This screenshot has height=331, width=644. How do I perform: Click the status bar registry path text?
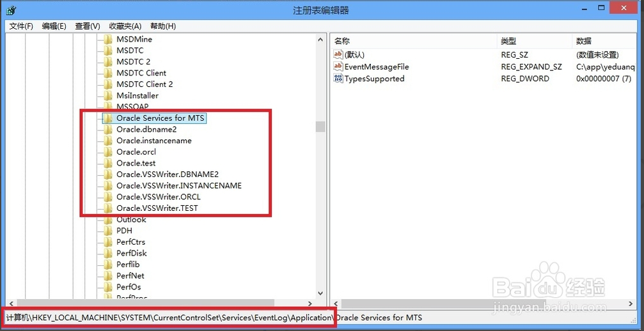tap(214, 318)
